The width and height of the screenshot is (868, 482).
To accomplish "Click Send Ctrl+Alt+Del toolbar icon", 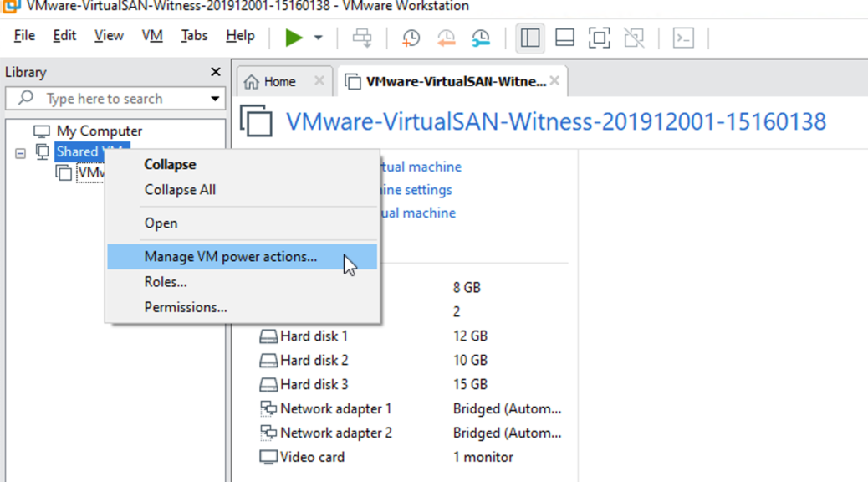I will (362, 37).
